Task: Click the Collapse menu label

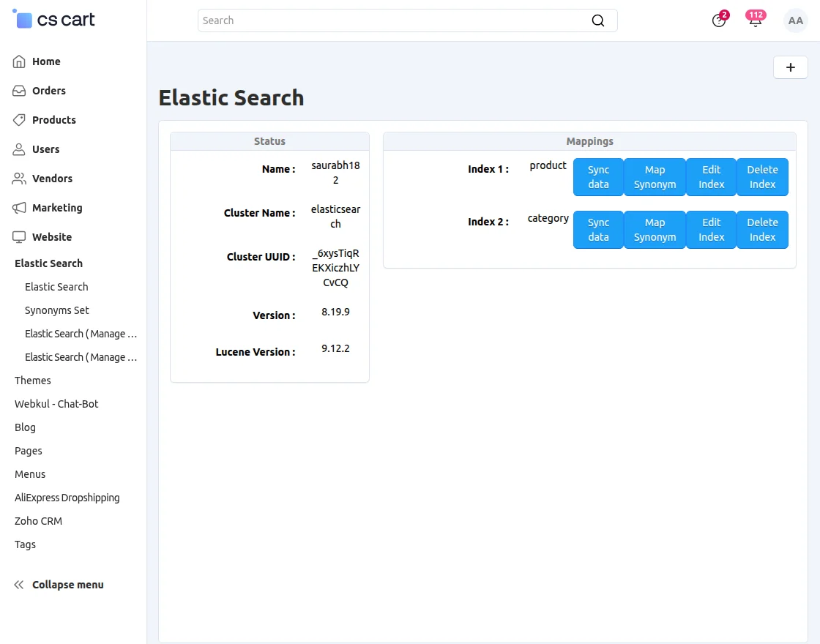Action: coord(68,585)
